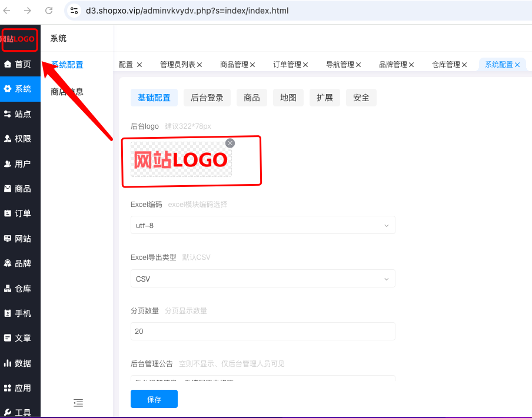The width and height of the screenshot is (532, 418).
Task: Switch to the 品牌管理 tab
Action: pyautogui.click(x=393, y=65)
